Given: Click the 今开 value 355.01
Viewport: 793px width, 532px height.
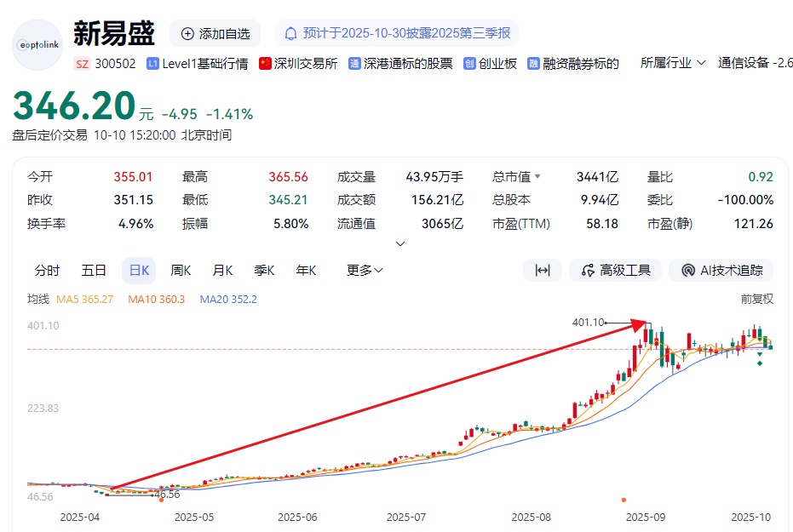Looking at the screenshot, I should click(x=133, y=177).
